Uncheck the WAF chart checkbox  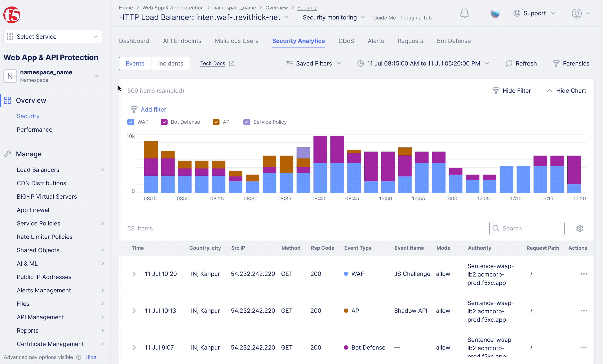pos(131,122)
